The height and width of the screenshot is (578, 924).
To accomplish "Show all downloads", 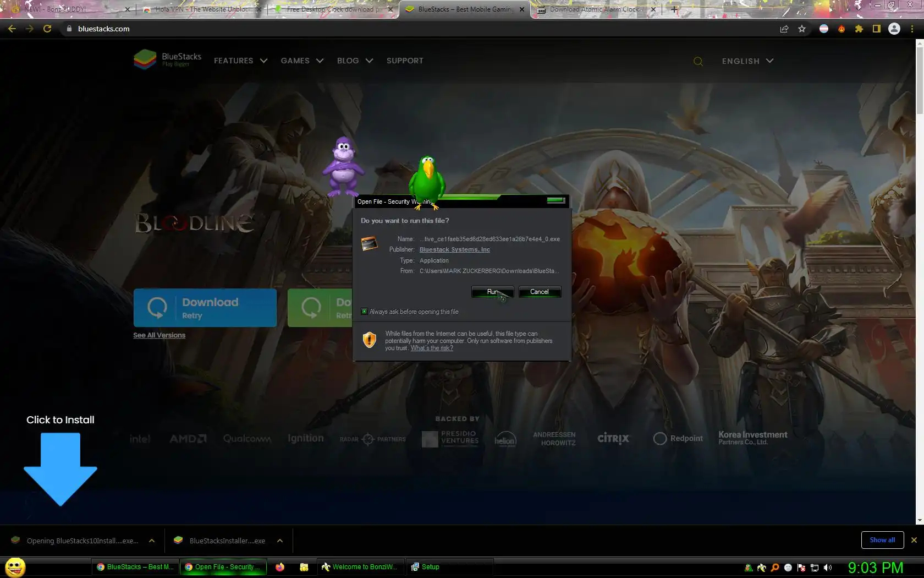I will coord(882,540).
